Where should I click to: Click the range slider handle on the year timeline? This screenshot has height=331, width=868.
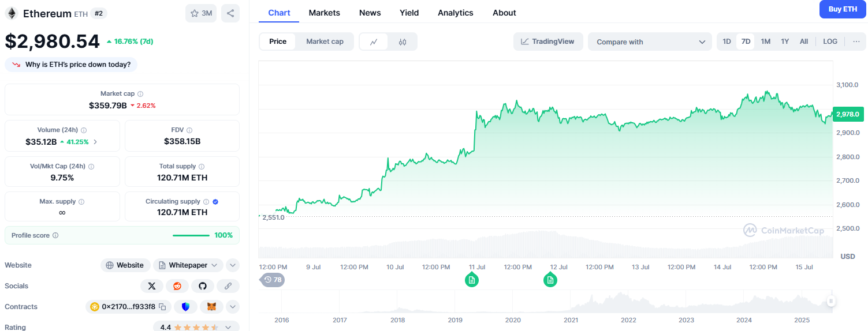pos(831,301)
